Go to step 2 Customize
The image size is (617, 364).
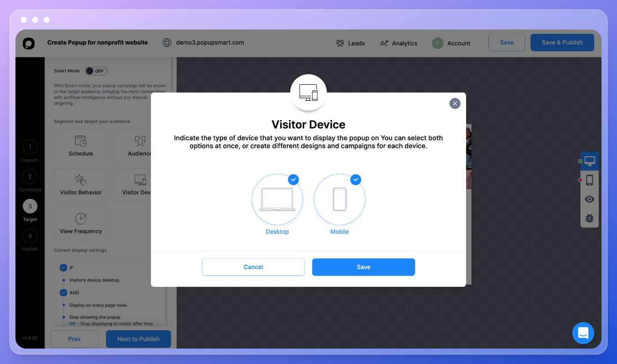(30, 176)
